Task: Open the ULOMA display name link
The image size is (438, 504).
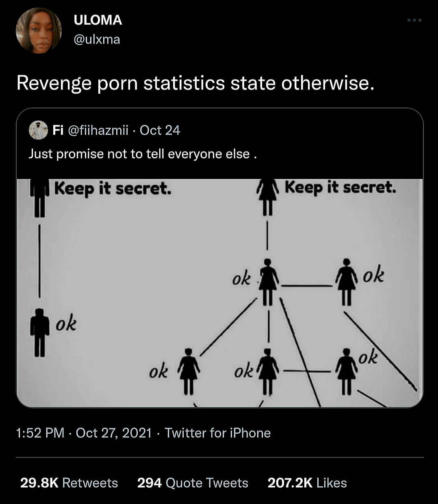Action: point(98,20)
